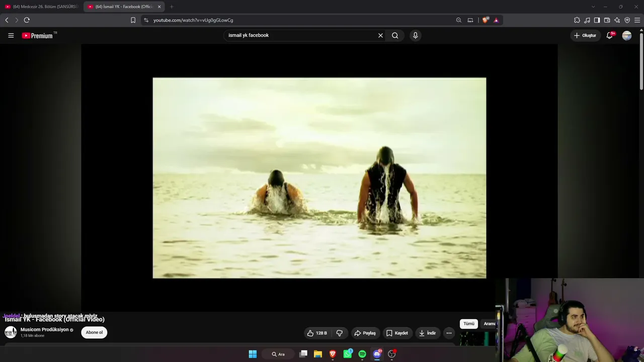Open Task View on the taskbar
644x362 pixels.
pyautogui.click(x=303, y=354)
